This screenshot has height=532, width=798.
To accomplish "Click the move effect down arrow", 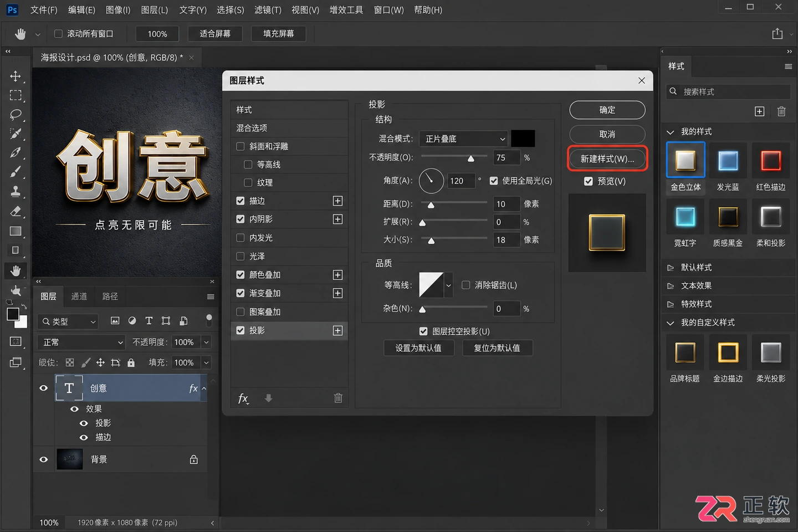I will [269, 398].
